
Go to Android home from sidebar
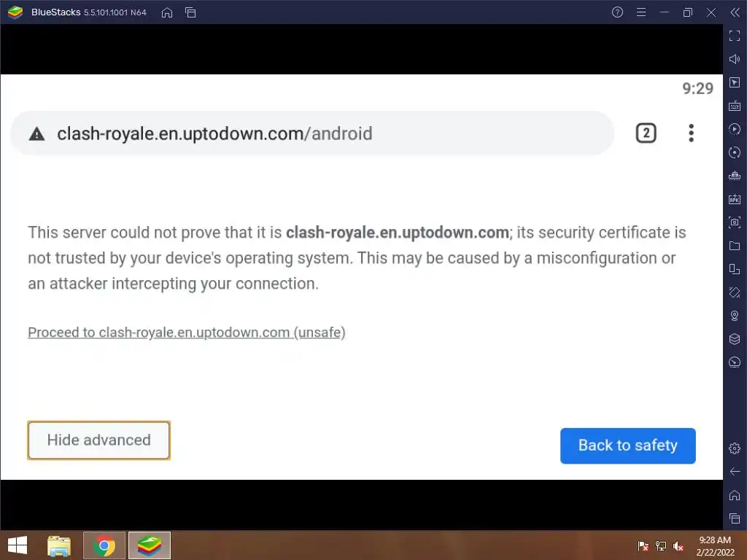(x=734, y=495)
